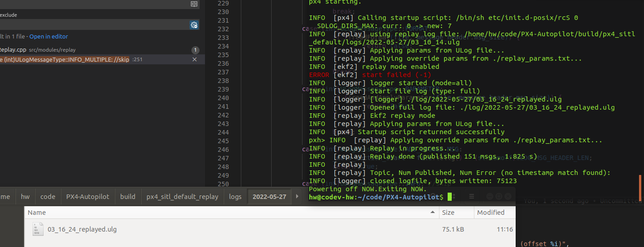Viewport: 644px width, 247px height.
Task: Go to 'code' folder in path bar
Action: (48, 196)
